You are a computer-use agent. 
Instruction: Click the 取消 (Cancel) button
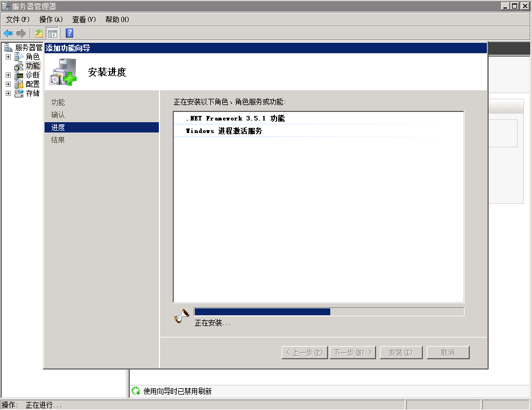coord(447,352)
